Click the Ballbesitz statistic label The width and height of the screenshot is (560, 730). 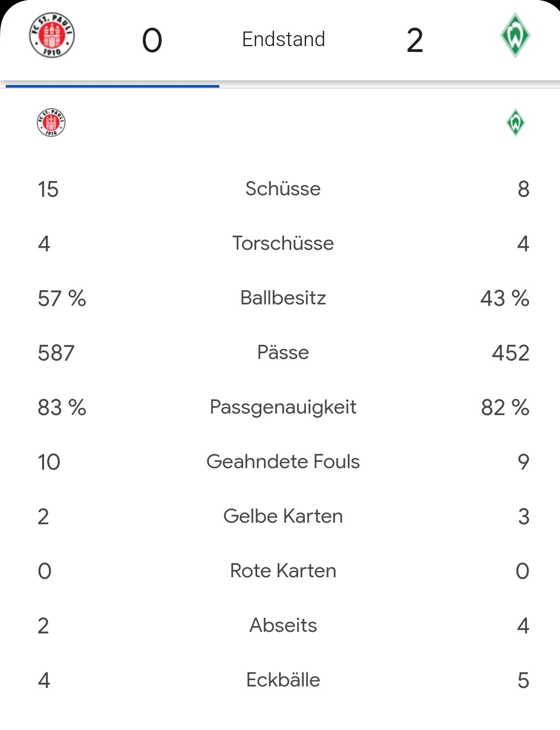pyautogui.click(x=283, y=298)
